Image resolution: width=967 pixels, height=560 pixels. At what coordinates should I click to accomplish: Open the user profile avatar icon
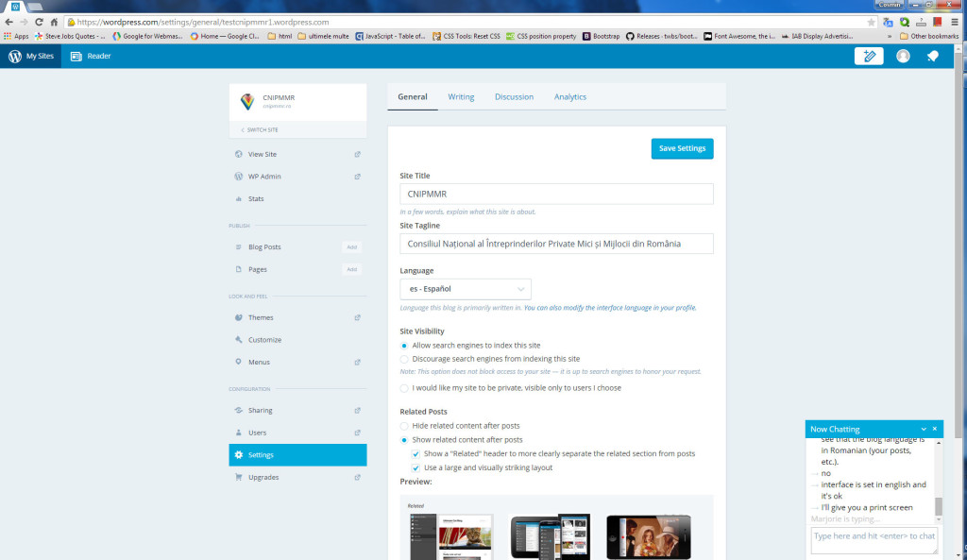903,56
